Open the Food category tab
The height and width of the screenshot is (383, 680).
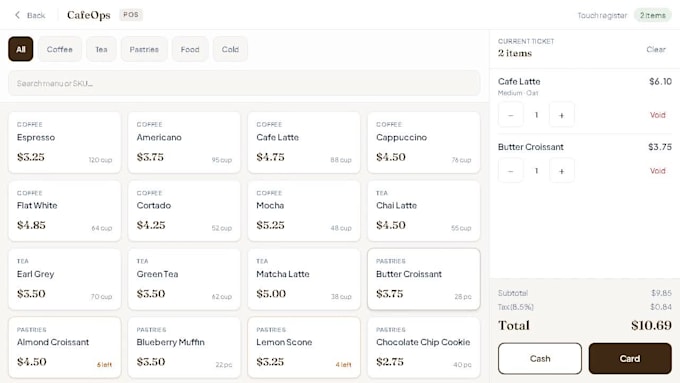[x=190, y=49]
